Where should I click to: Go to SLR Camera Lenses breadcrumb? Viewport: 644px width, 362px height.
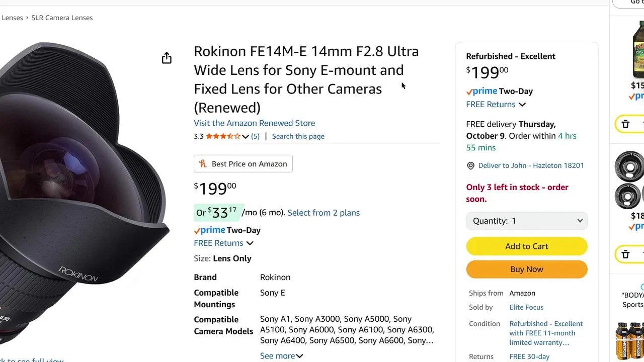pyautogui.click(x=62, y=18)
